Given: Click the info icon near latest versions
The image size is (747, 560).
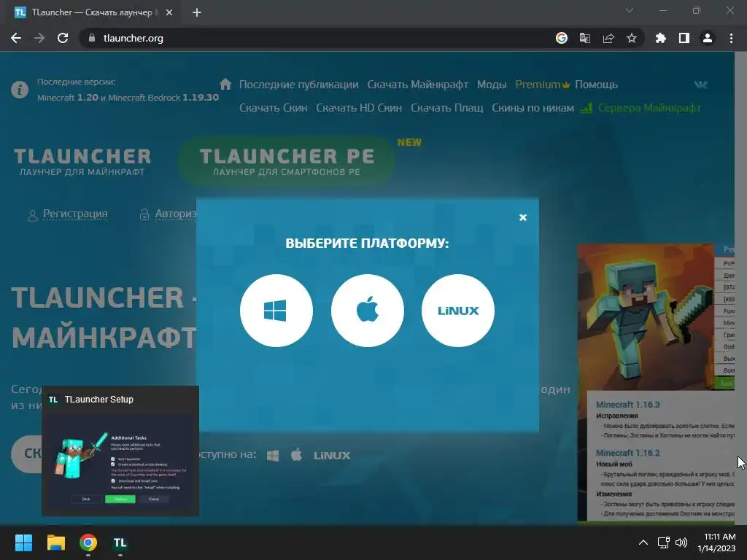Looking at the screenshot, I should point(20,90).
